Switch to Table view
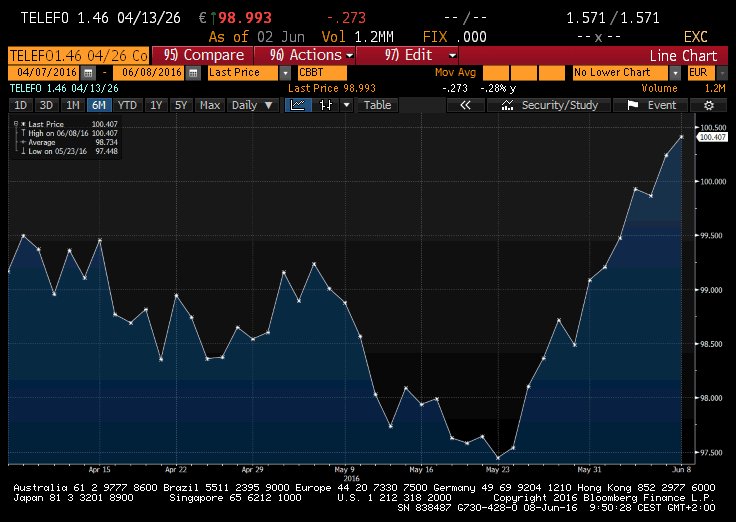Image resolution: width=736 pixels, height=522 pixels. tap(377, 105)
